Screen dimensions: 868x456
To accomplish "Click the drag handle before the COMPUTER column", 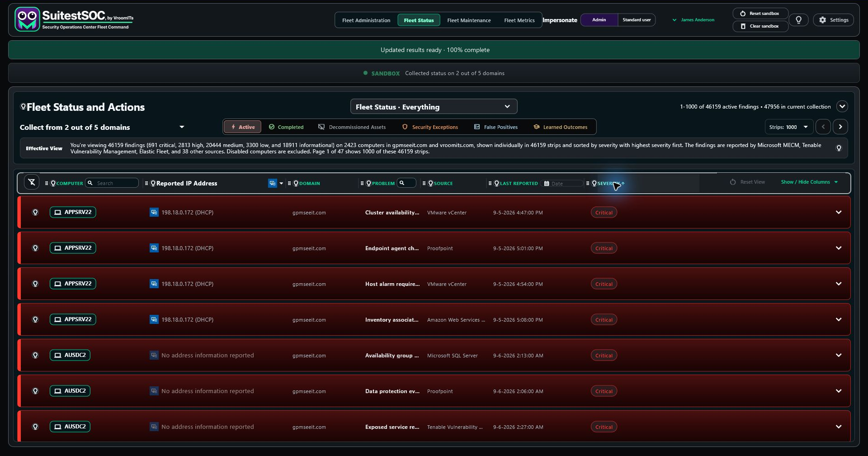I will (x=47, y=183).
